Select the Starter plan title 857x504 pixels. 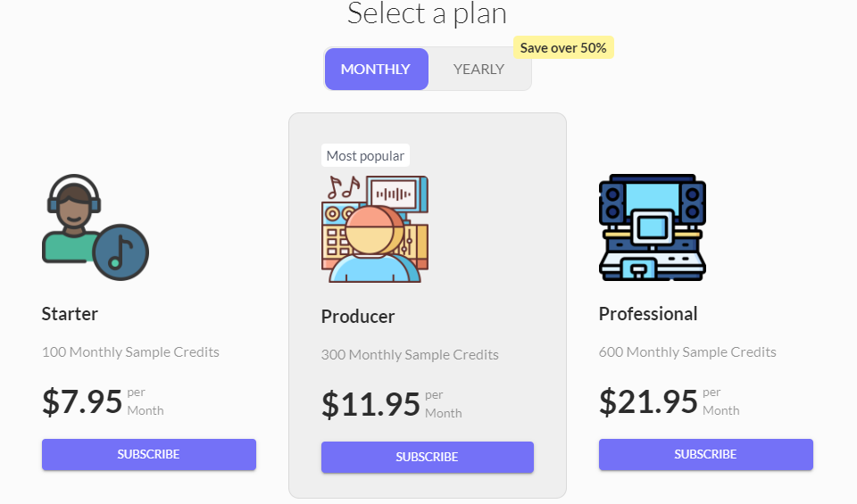tap(70, 314)
